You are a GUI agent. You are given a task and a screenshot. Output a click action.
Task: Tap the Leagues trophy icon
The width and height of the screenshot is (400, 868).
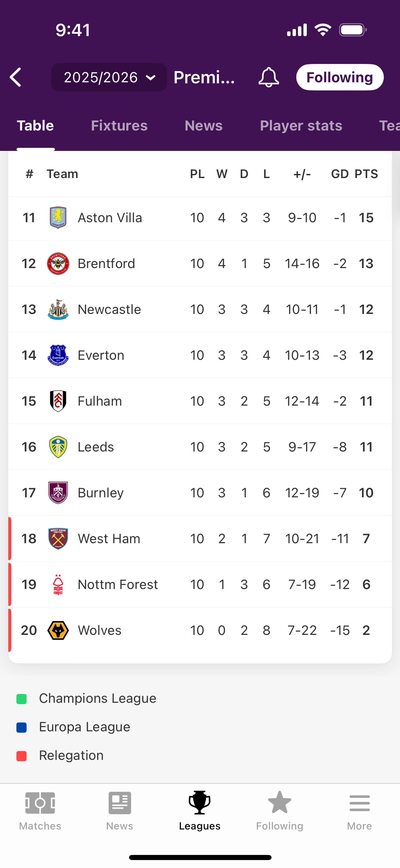coord(200,803)
